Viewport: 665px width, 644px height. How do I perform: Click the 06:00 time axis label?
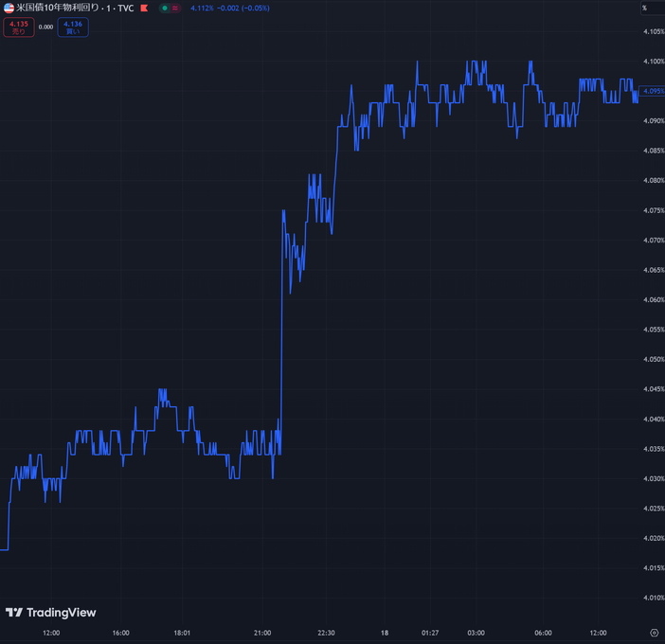(543, 633)
